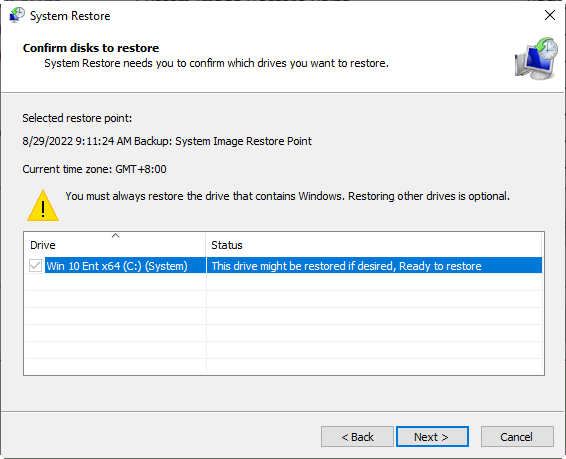Click the sort arrow above Drive column
Viewport: 566px width, 459px height.
click(x=116, y=236)
